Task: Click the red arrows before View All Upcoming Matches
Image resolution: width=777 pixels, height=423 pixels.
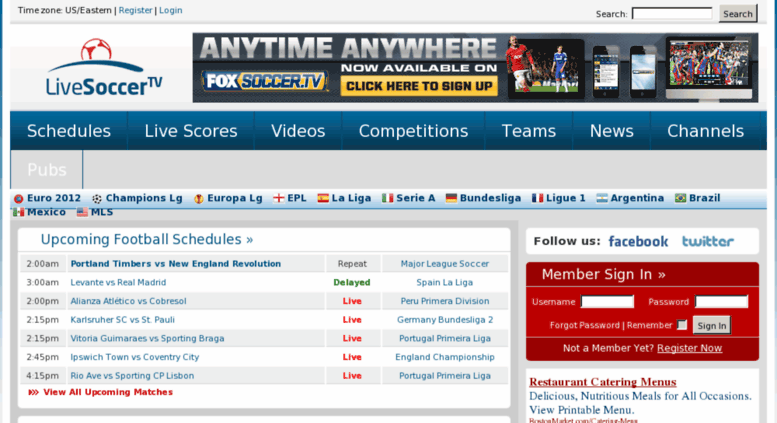Action: point(33,392)
